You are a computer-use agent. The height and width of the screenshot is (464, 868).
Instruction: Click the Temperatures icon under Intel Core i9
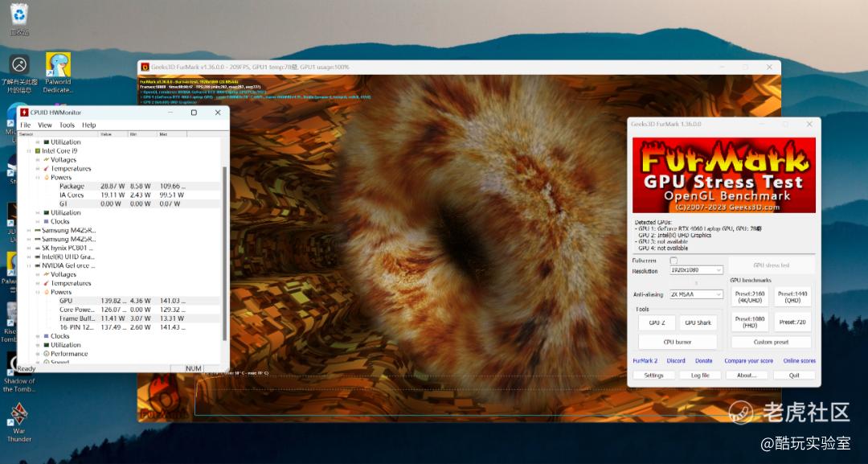(47, 168)
